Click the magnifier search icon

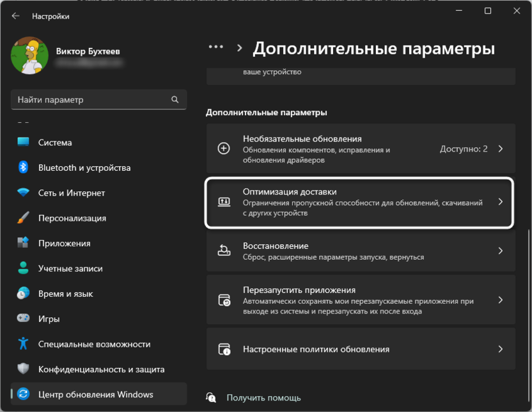[175, 99]
